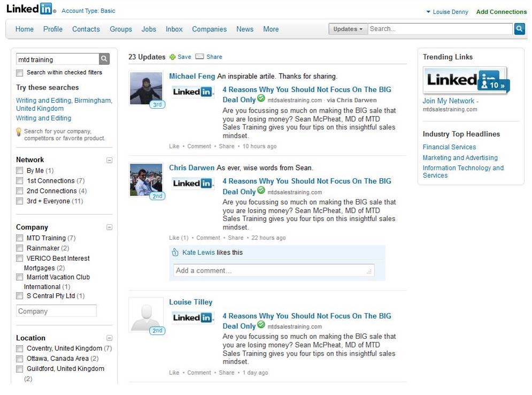Image resolution: width=532 pixels, height=395 pixels.
Task: Click the 'Add Connections' link
Action: click(x=502, y=12)
